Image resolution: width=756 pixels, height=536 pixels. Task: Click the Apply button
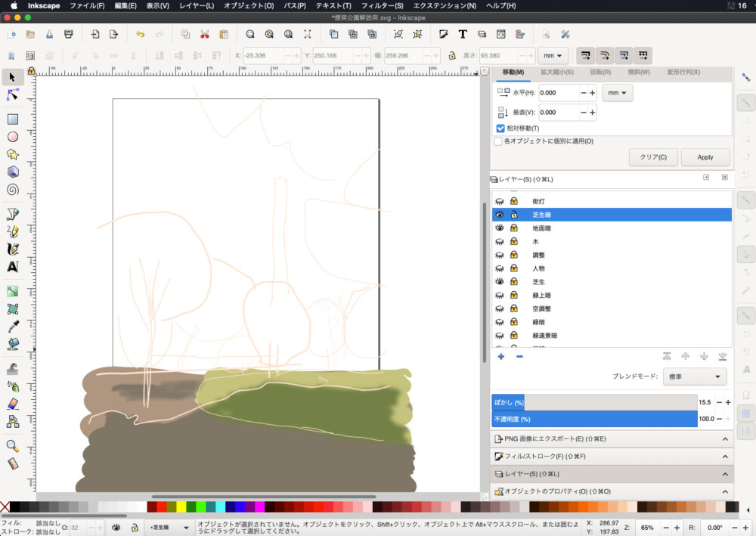[x=705, y=157]
